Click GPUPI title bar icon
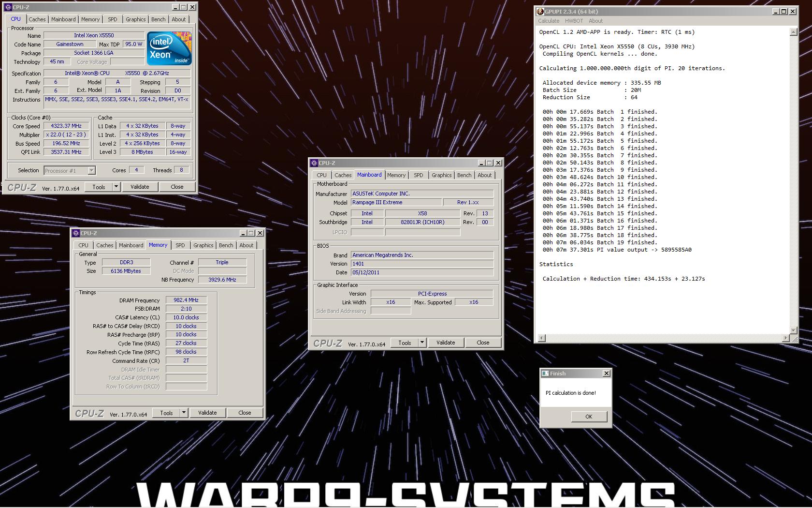812x508 pixels. tap(540, 12)
